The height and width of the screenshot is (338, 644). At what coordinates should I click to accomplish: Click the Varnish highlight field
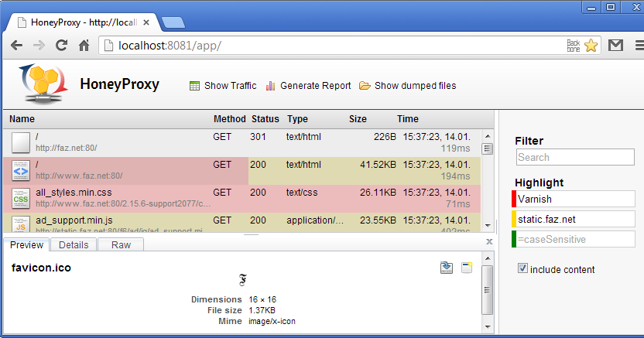click(575, 199)
